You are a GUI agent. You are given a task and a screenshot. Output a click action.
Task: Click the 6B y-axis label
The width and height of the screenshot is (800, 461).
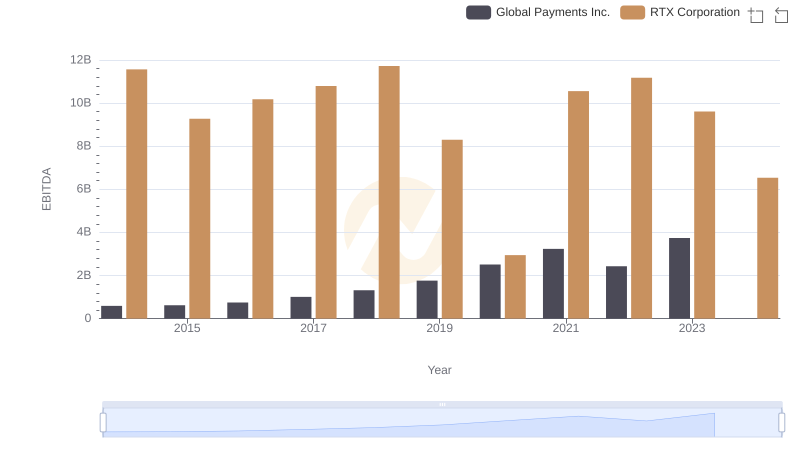click(x=84, y=189)
